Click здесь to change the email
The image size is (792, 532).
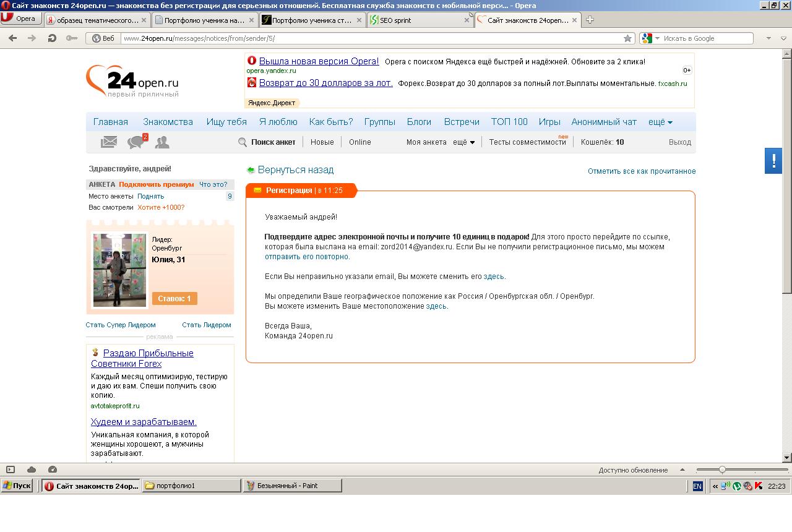(494, 277)
